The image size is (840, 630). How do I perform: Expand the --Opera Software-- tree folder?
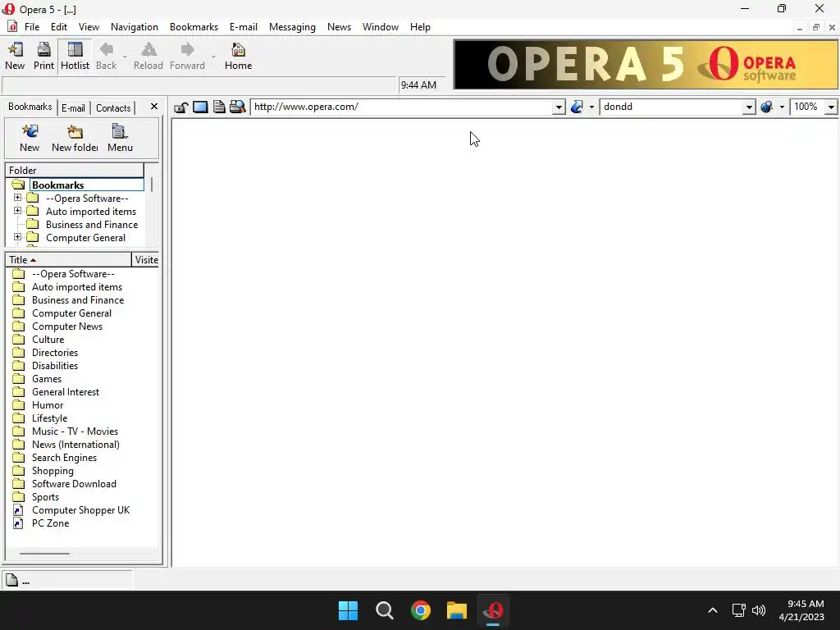(18, 198)
